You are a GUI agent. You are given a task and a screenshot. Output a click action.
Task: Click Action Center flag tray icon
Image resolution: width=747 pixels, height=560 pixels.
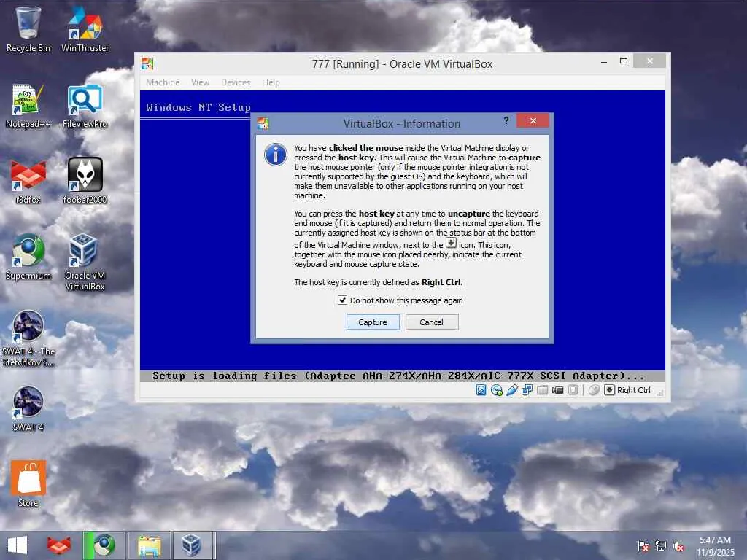[x=643, y=545]
